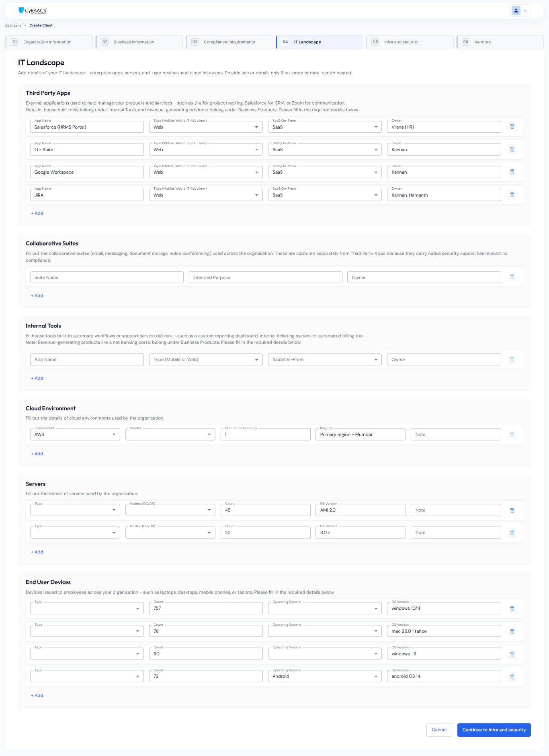Delete the JIRA app row
Viewport: 549px width, 756px height.
(x=512, y=195)
